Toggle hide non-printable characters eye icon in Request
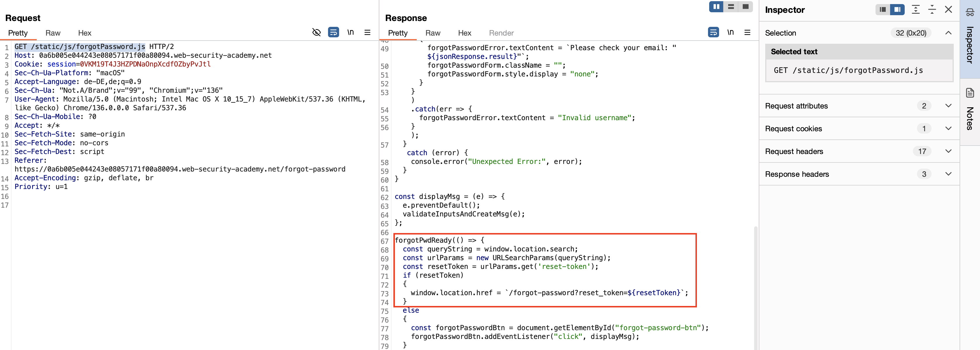This screenshot has height=350, width=980. [x=316, y=32]
